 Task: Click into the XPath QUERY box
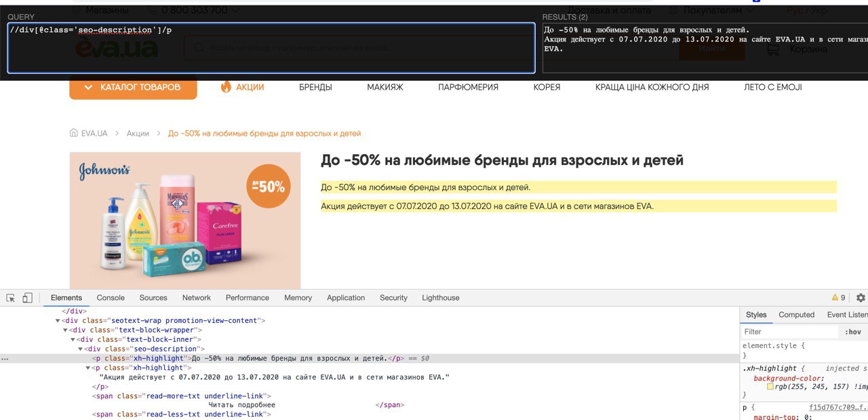[271, 48]
